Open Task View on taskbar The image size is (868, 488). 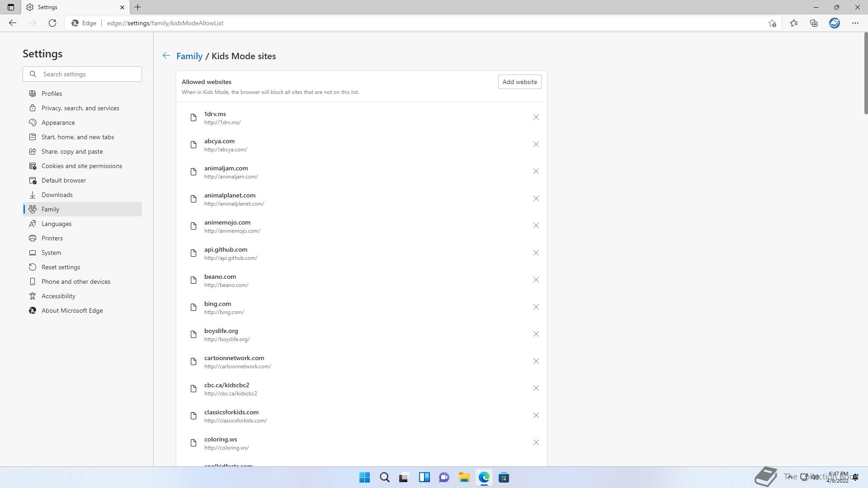click(x=404, y=478)
